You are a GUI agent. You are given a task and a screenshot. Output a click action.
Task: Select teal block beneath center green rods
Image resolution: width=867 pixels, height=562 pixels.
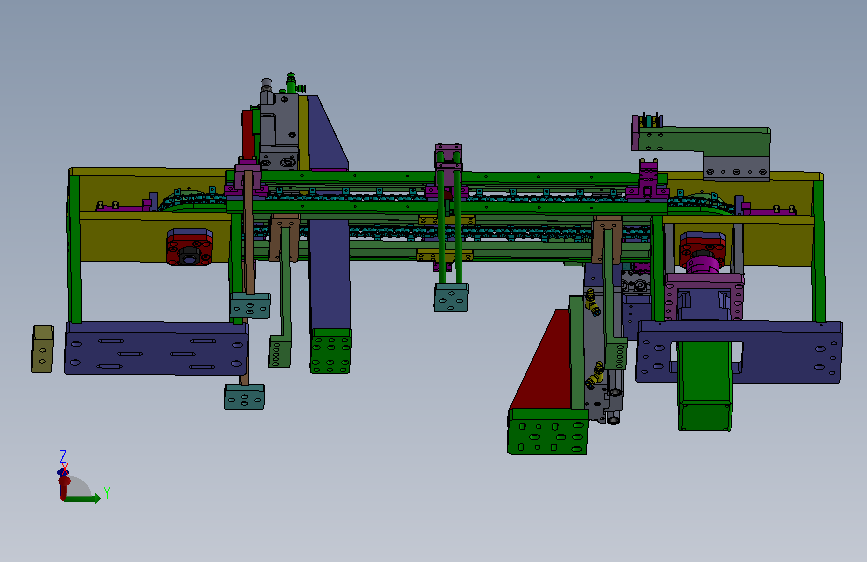[x=451, y=298]
